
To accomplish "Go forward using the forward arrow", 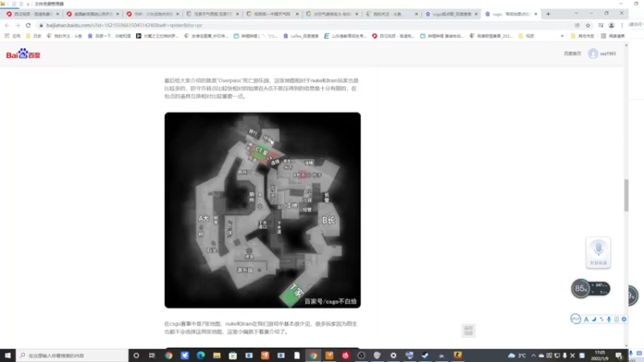I will click(17, 25).
